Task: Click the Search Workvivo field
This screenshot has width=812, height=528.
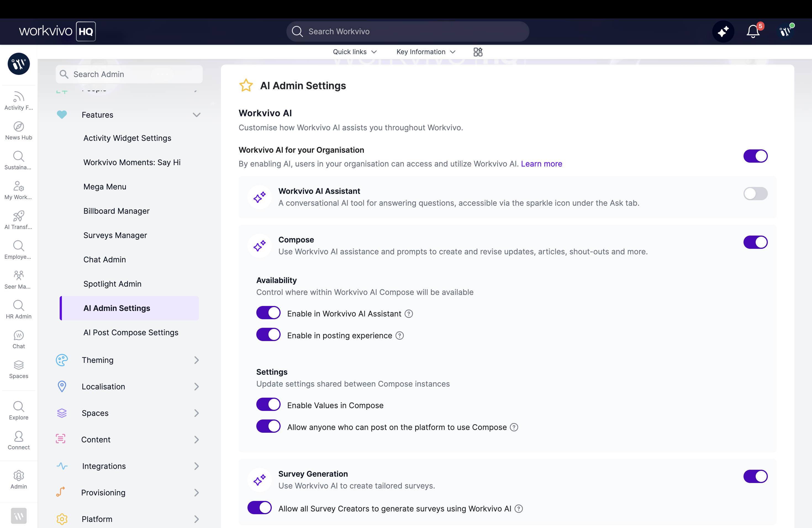Action: coord(408,31)
